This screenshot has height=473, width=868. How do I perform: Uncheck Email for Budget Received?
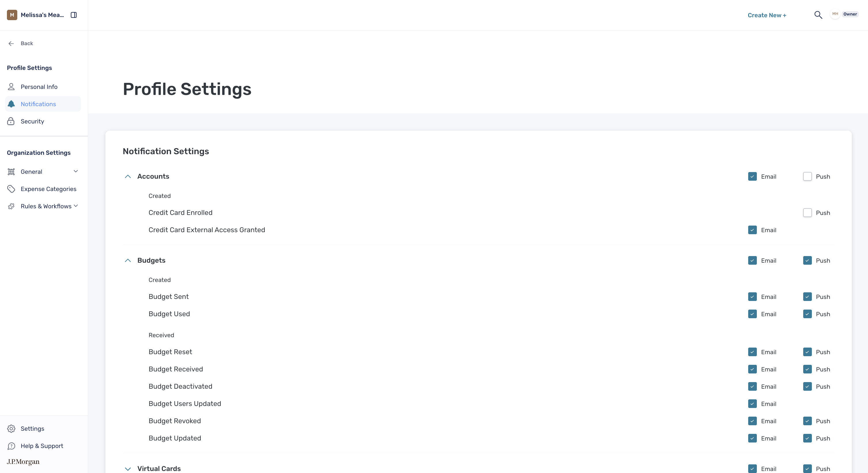(753, 369)
